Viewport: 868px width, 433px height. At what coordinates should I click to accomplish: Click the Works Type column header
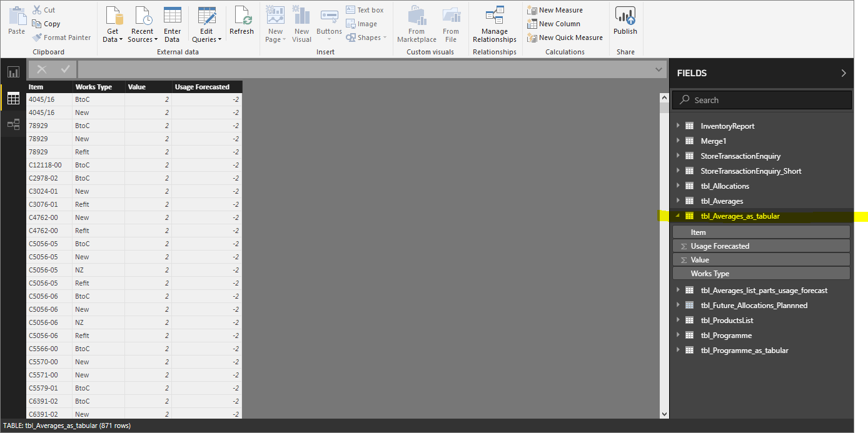coord(98,87)
